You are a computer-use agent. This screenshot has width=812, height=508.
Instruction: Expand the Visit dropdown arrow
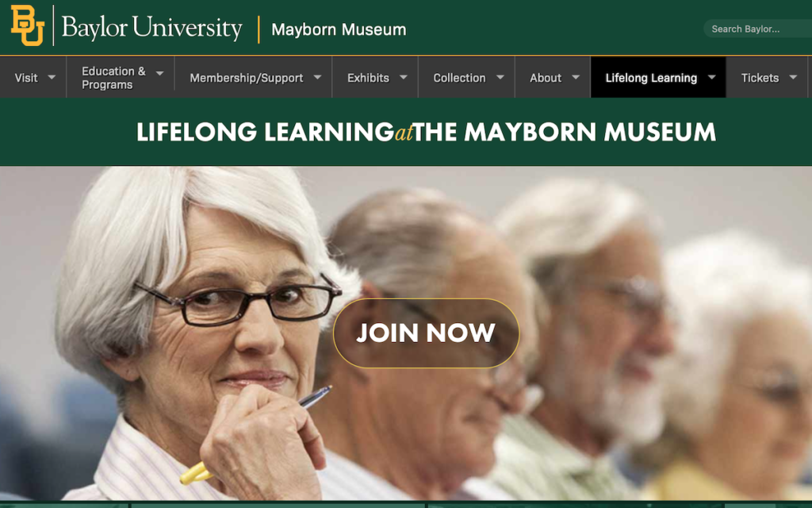52,77
